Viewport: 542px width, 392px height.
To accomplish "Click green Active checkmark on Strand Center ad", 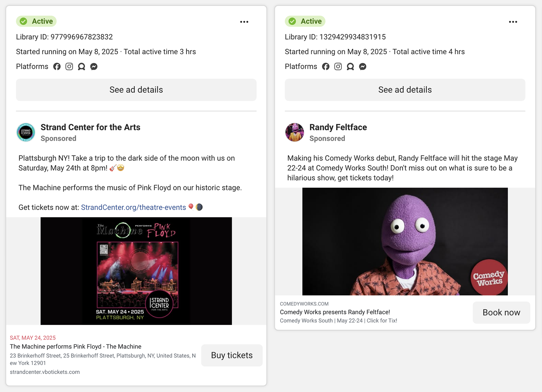I will coord(23,21).
